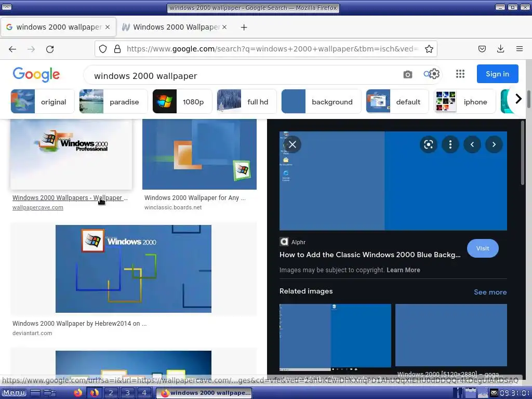
Task: Open the Windows 2000 Professional thumbnail
Action: tap(71, 154)
